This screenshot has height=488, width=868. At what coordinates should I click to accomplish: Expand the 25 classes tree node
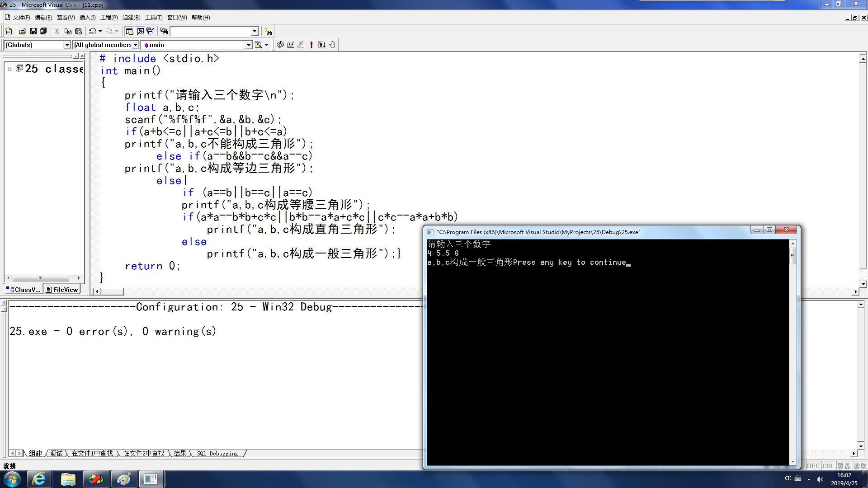click(10, 69)
